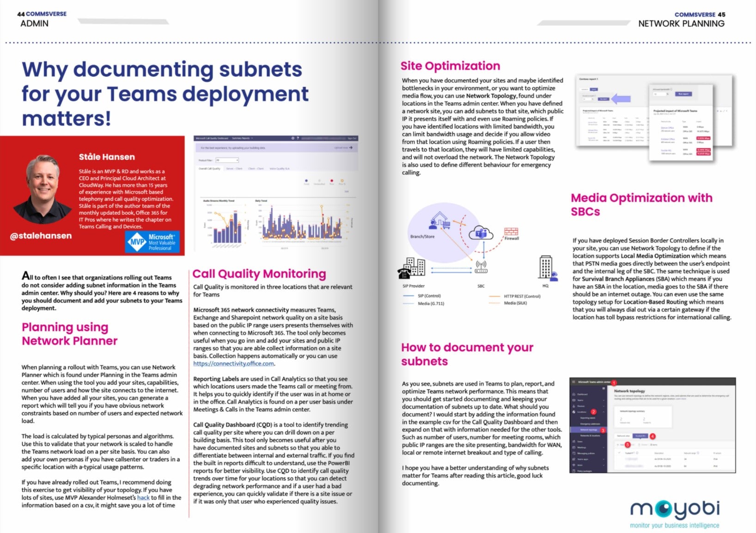Open the connectivity.office.com link
The height and width of the screenshot is (533, 756).
pyautogui.click(x=234, y=363)
